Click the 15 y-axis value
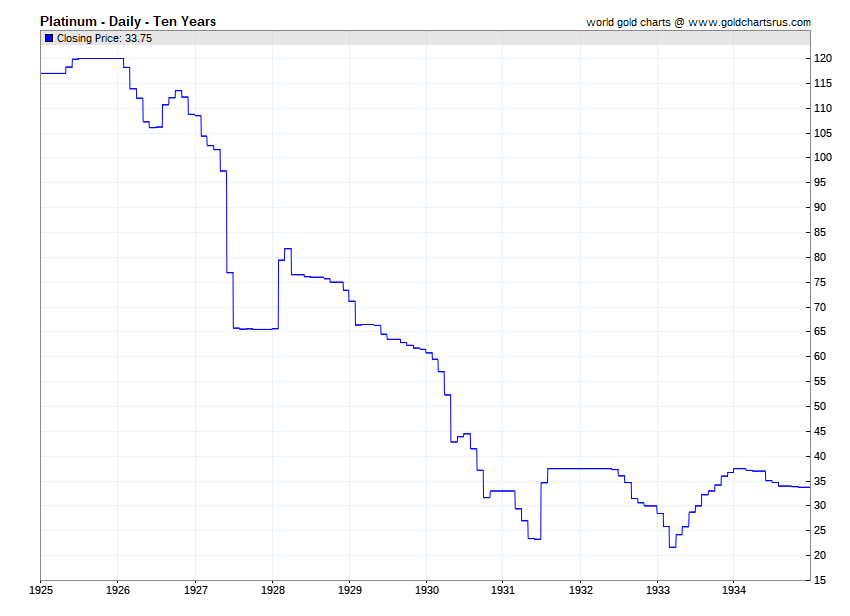Screen dimensions: 850x616 pos(820,580)
